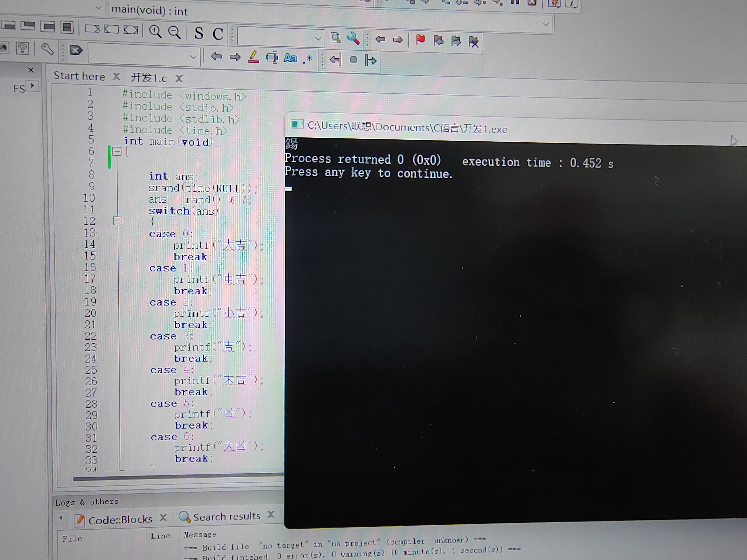Jump to the next bookmark flag
The width and height of the screenshot is (747, 560).
[456, 41]
